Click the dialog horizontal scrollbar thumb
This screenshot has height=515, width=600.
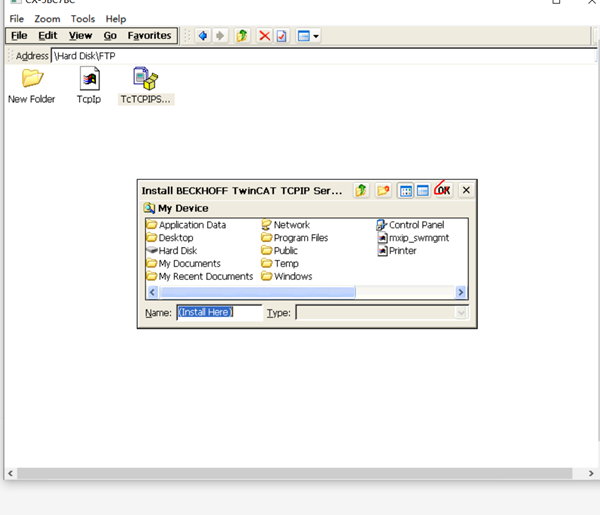[257, 292]
